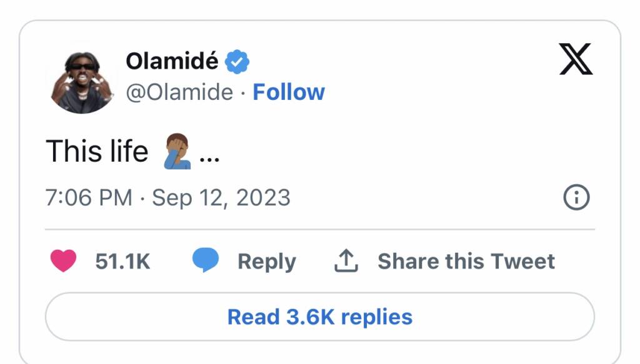Click the Olamidé display name

[x=172, y=61]
